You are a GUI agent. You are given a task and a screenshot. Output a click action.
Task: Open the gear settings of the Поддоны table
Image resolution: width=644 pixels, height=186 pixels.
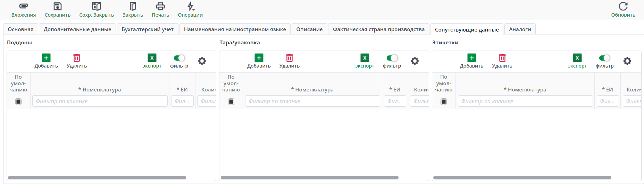pos(202,61)
